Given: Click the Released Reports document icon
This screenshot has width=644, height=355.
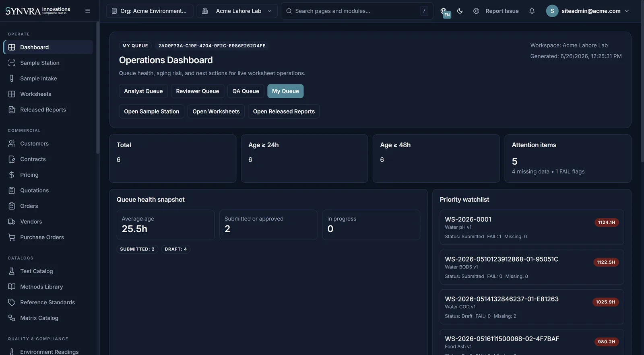Looking at the screenshot, I should (12, 109).
